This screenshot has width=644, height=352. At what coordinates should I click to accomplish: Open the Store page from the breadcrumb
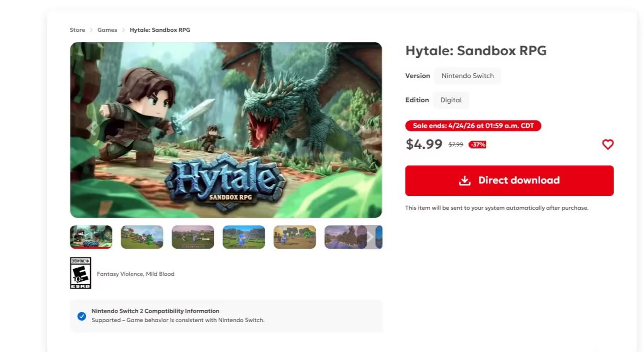click(x=77, y=30)
